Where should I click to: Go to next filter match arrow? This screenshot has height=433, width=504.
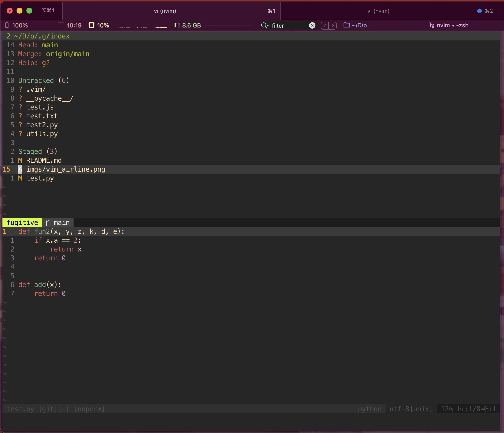click(x=333, y=25)
